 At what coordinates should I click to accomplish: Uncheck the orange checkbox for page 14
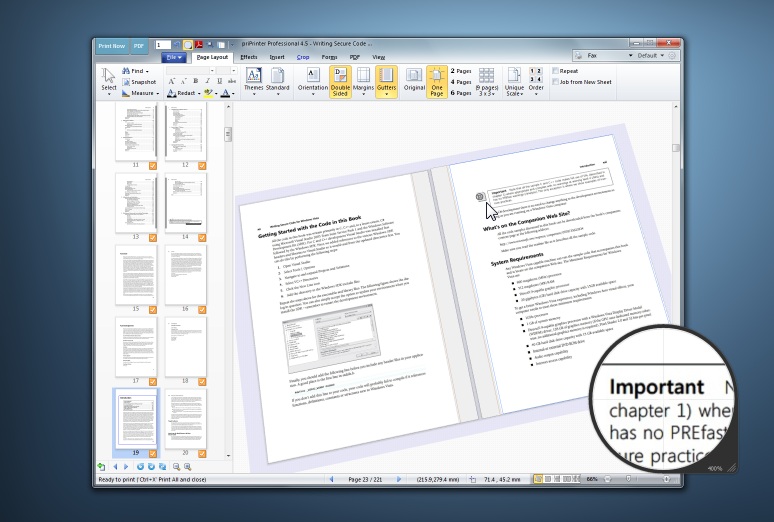pyautogui.click(x=202, y=238)
